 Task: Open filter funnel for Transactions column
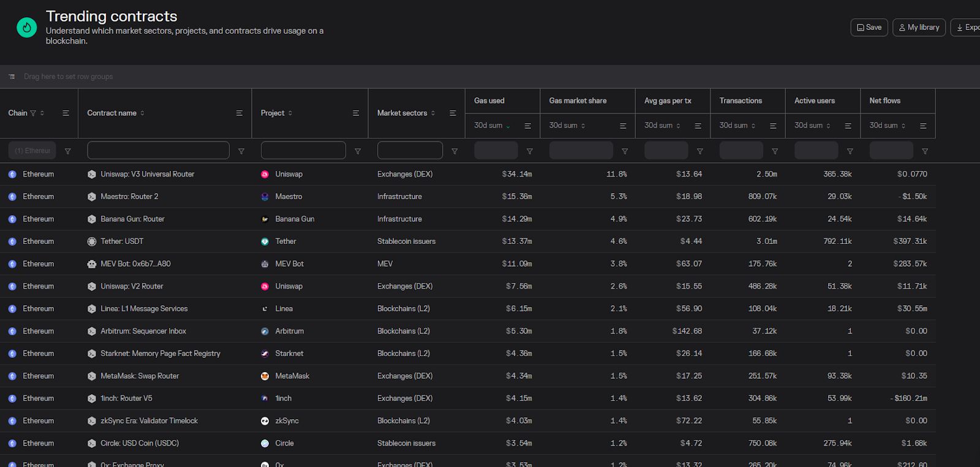[775, 151]
